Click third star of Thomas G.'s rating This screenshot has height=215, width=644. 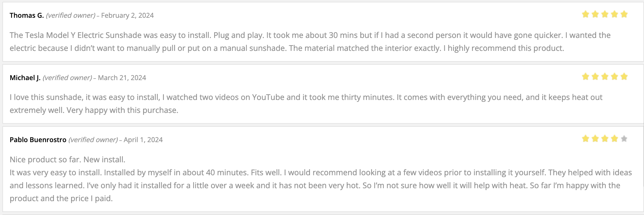(x=605, y=14)
